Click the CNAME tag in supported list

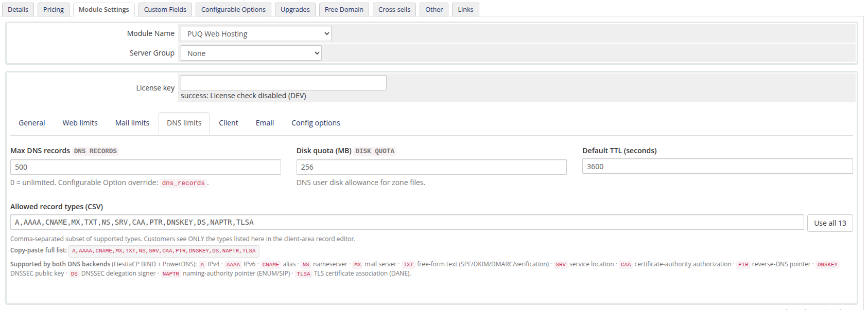(x=271, y=265)
